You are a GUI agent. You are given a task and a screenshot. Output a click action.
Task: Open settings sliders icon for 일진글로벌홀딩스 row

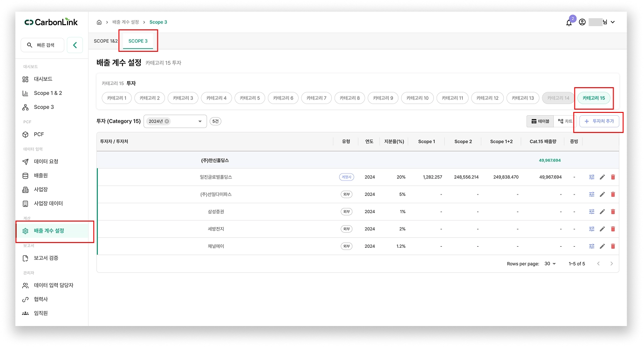[x=592, y=177]
